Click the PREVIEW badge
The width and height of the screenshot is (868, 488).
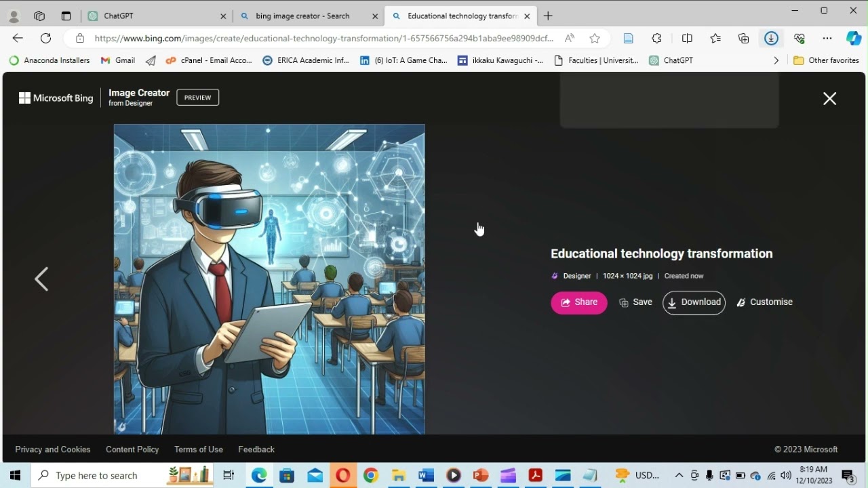coord(197,98)
